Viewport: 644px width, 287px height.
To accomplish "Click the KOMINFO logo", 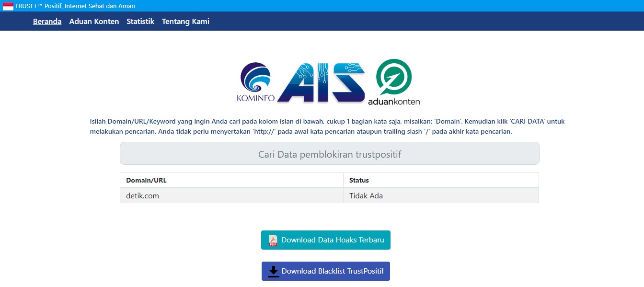I will point(256,82).
